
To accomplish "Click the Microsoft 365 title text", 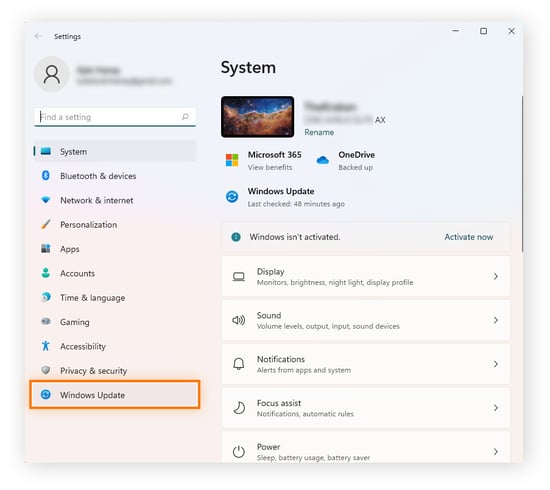I will pyautogui.click(x=275, y=155).
